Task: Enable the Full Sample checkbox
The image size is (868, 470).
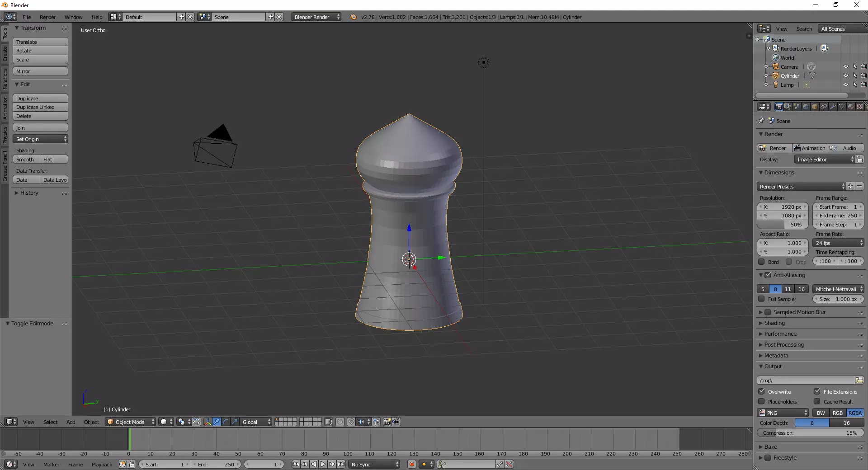Action: pyautogui.click(x=762, y=299)
